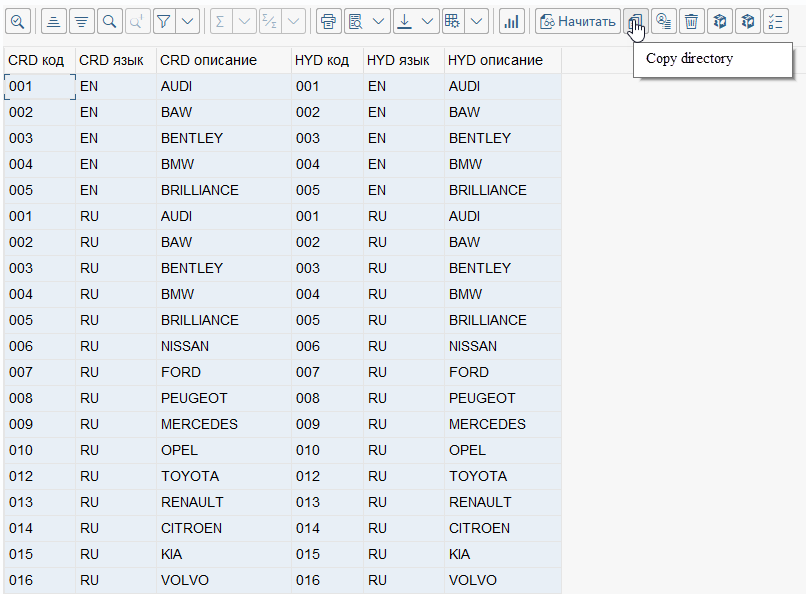Select HYD описание cell RENAULT
This screenshot has height=594, width=806.
(x=503, y=502)
